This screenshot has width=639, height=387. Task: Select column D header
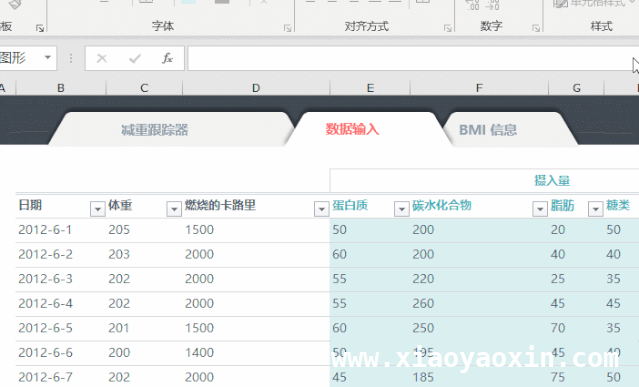click(256, 88)
